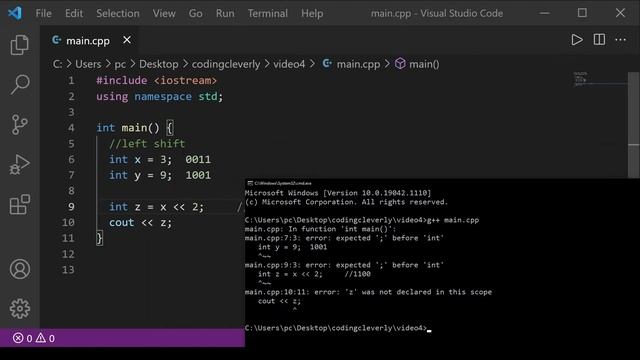Open the Edit menu
Image resolution: width=640 pixels, height=360 pixels.
[74, 13]
